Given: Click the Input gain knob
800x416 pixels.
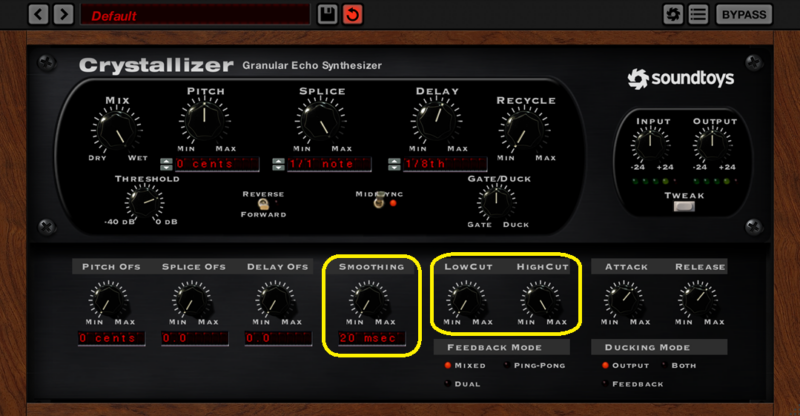Looking at the screenshot, I should pyautogui.click(x=651, y=143).
